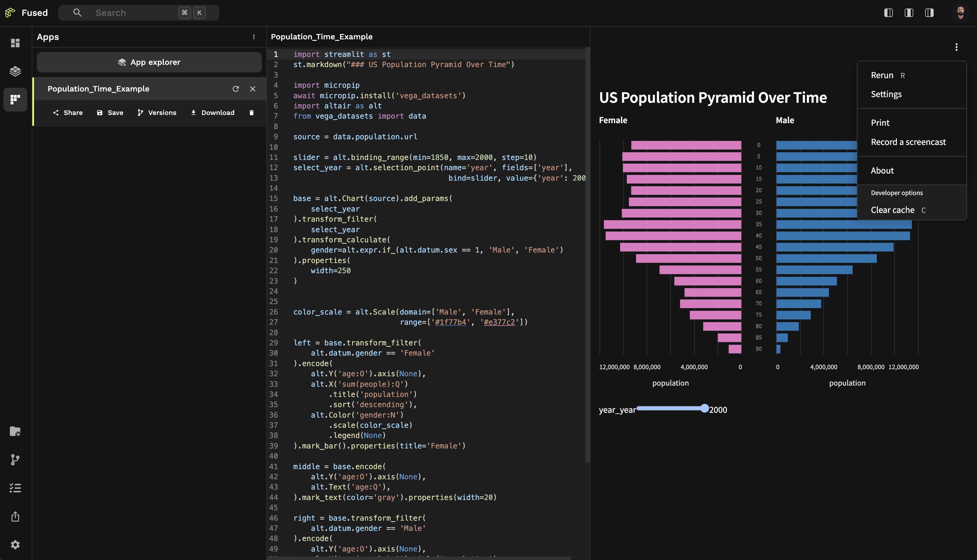Open the dashboard grid icon in sidebar
The height and width of the screenshot is (560, 977).
(x=15, y=43)
